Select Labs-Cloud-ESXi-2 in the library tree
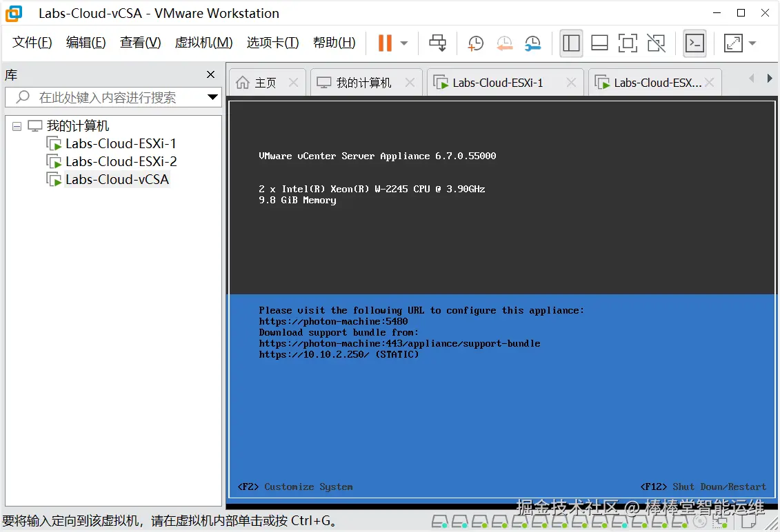Screen dimensions: 780x532 121,161
